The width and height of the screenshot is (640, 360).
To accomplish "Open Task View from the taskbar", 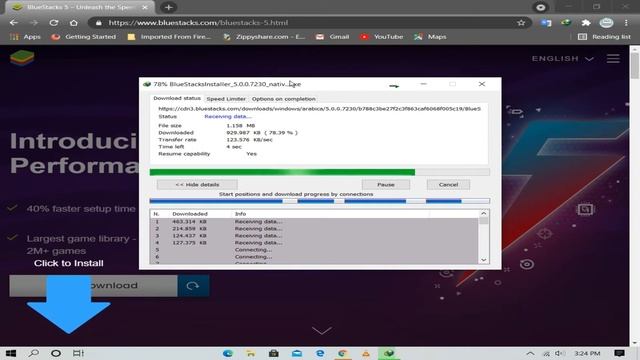I will point(78,353).
